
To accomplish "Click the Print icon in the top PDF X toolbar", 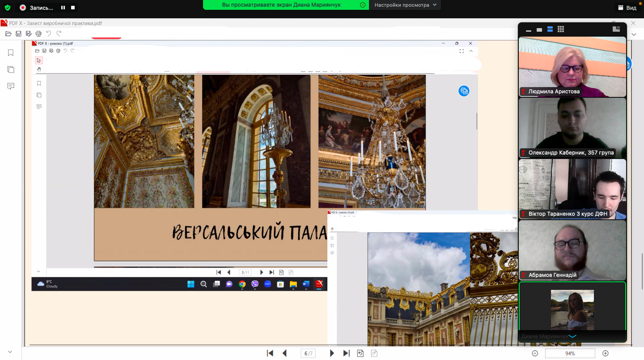I will 38,33.
